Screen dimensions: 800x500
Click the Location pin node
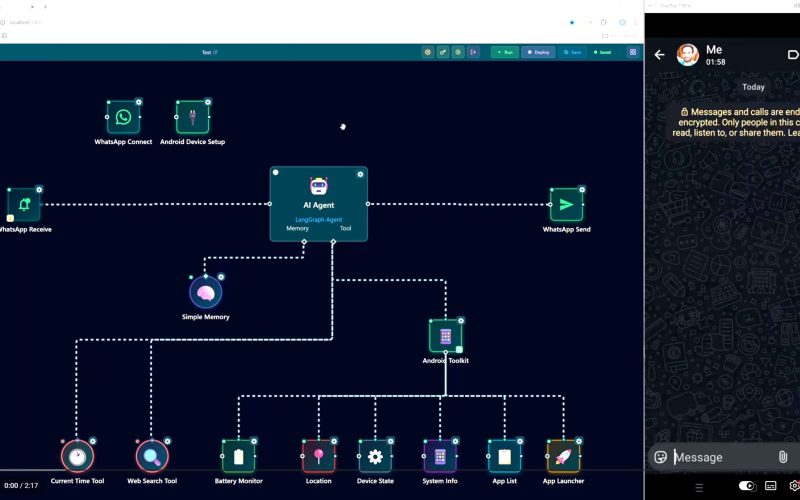click(318, 457)
